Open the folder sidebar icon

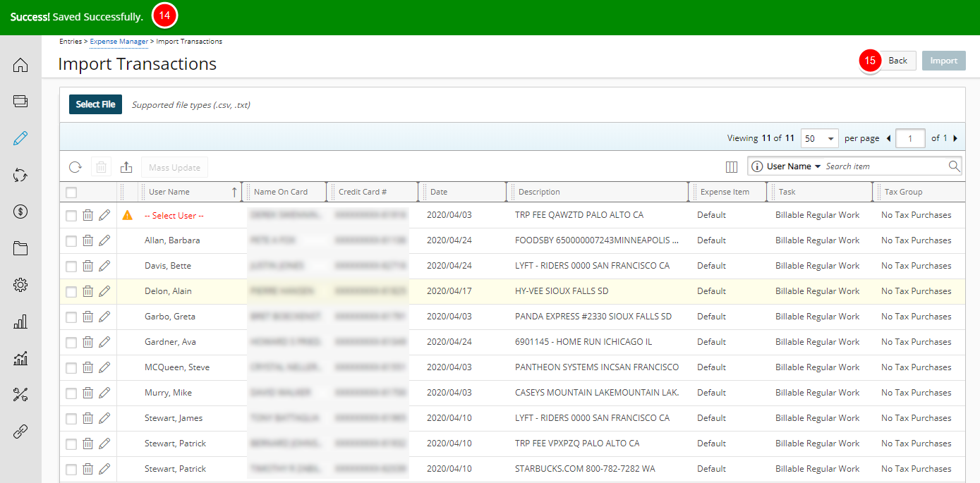click(20, 248)
